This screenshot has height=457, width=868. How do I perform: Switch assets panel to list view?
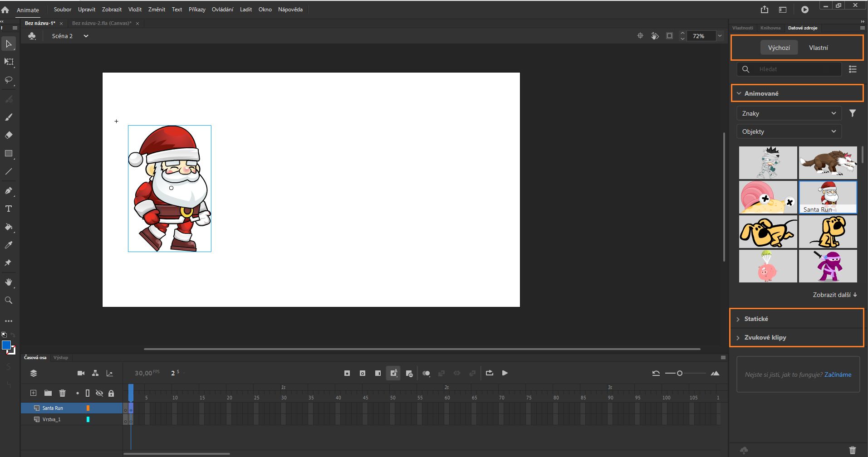[x=853, y=69]
